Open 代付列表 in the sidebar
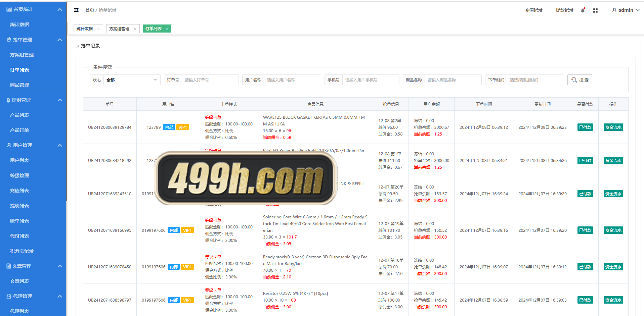The width and height of the screenshot is (644, 316). [x=19, y=236]
